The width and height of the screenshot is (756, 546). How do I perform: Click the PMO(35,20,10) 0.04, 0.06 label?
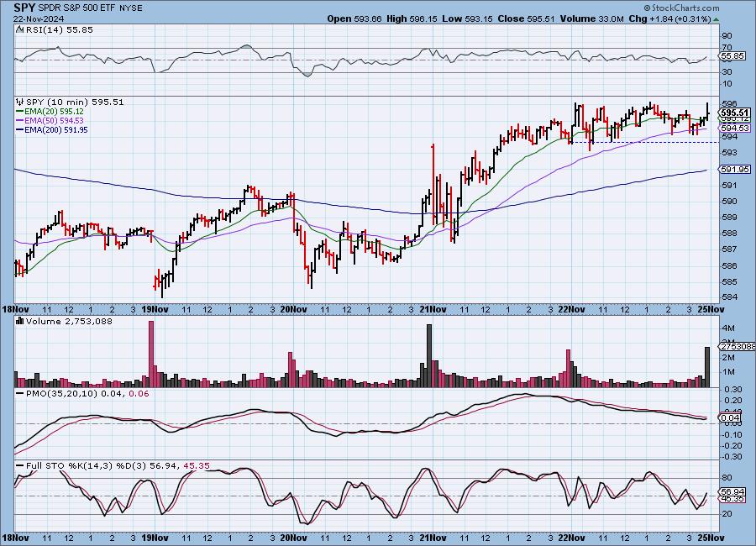[87, 394]
